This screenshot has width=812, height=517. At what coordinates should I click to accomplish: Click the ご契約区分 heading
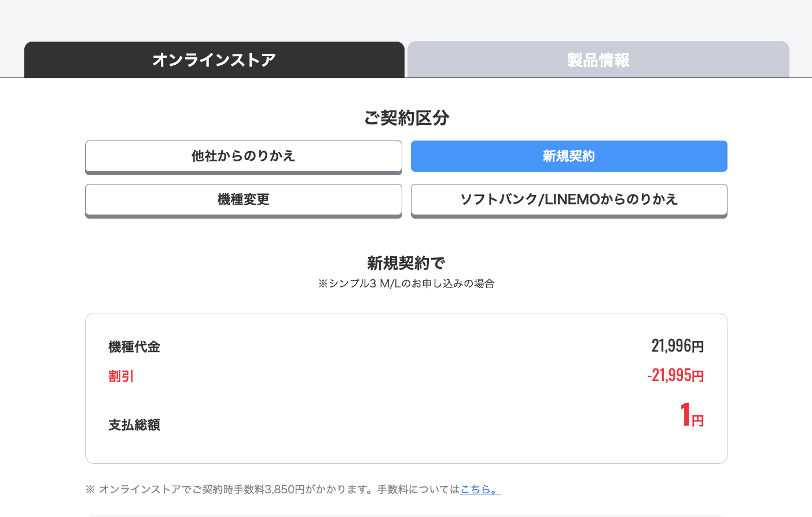pyautogui.click(x=406, y=118)
